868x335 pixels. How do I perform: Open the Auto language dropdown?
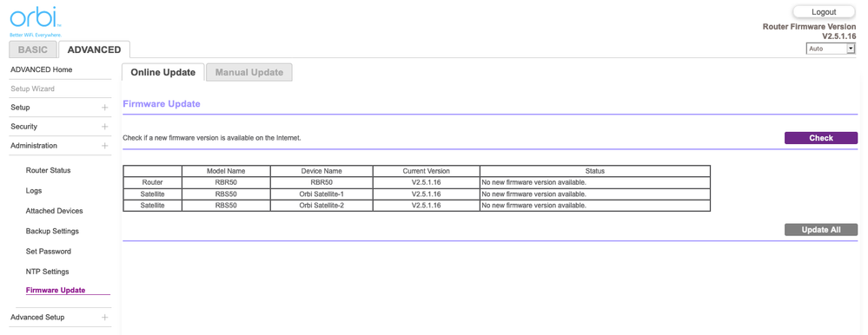(x=831, y=49)
